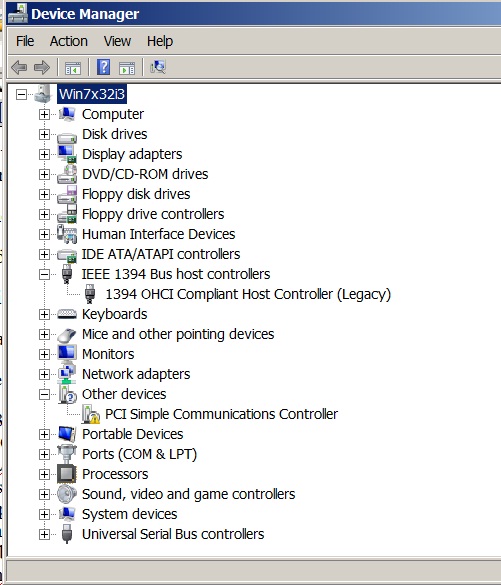The width and height of the screenshot is (501, 585).
Task: Click the Network adapters icon
Action: (67, 374)
